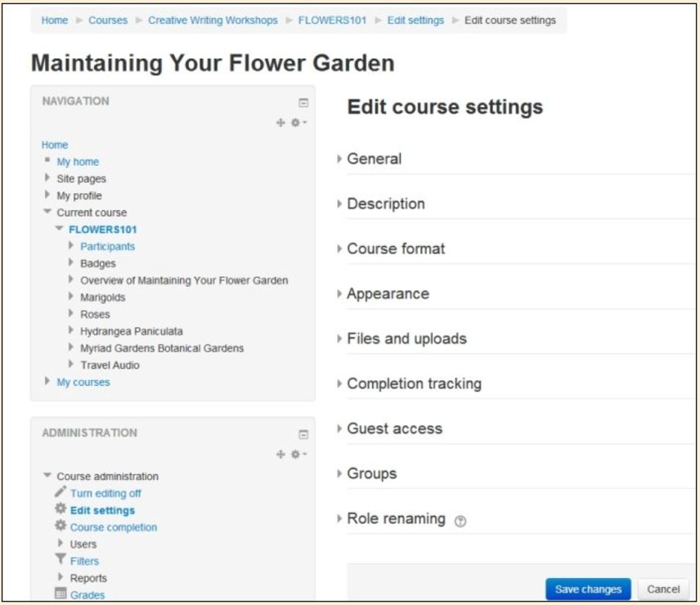
Task: Click the funnel Filters icon
Action: pyautogui.click(x=61, y=559)
